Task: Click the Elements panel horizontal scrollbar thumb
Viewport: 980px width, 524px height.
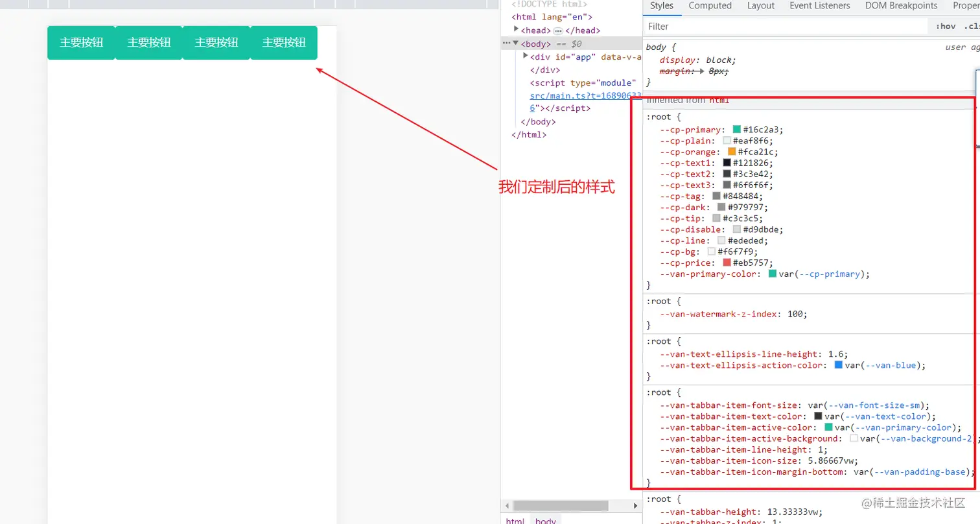Action: tap(561, 505)
